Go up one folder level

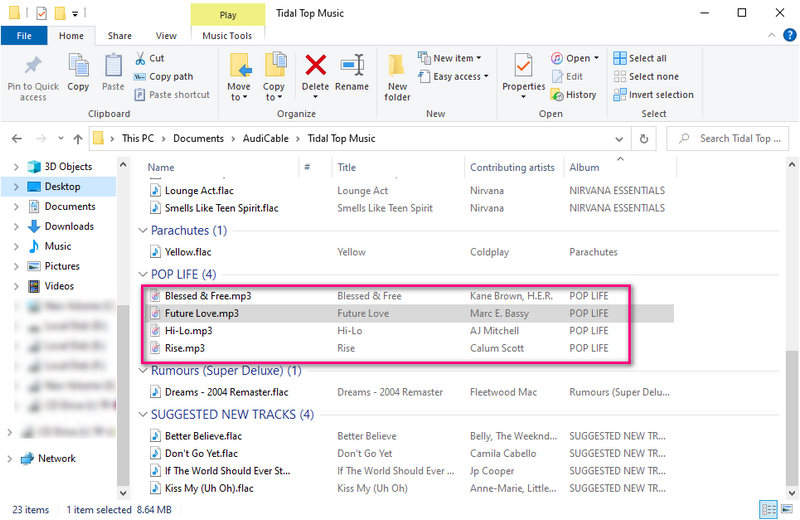(x=78, y=138)
